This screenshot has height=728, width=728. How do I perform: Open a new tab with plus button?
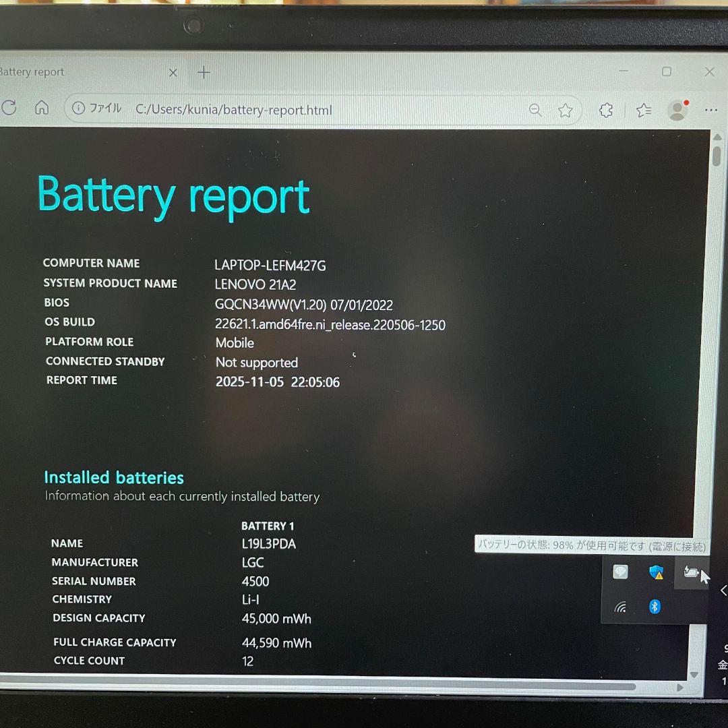[x=204, y=72]
